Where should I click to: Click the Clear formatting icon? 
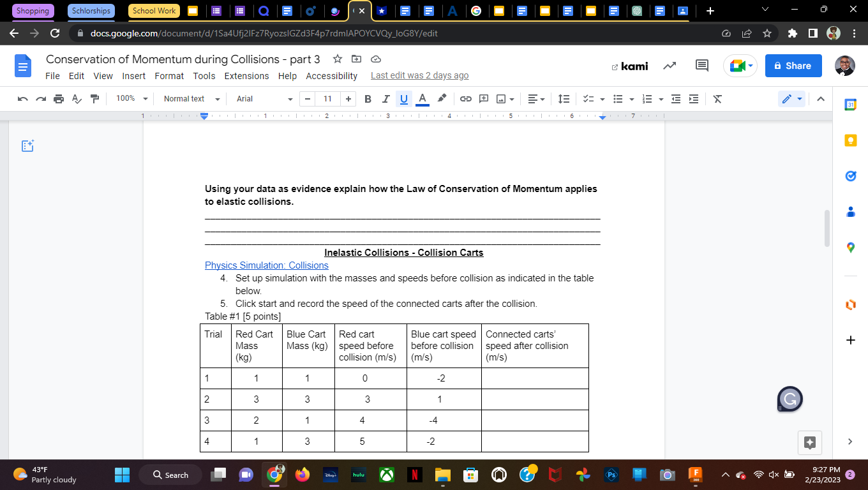(717, 98)
